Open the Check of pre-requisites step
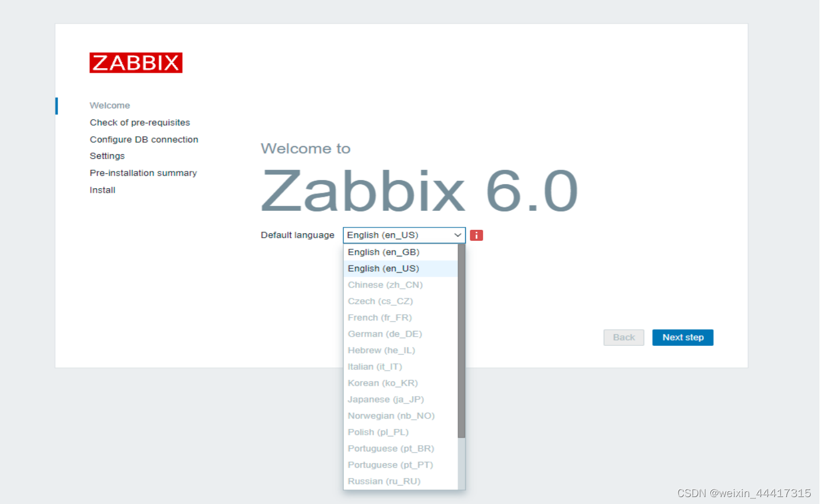The height and width of the screenshot is (504, 820). pyautogui.click(x=139, y=122)
